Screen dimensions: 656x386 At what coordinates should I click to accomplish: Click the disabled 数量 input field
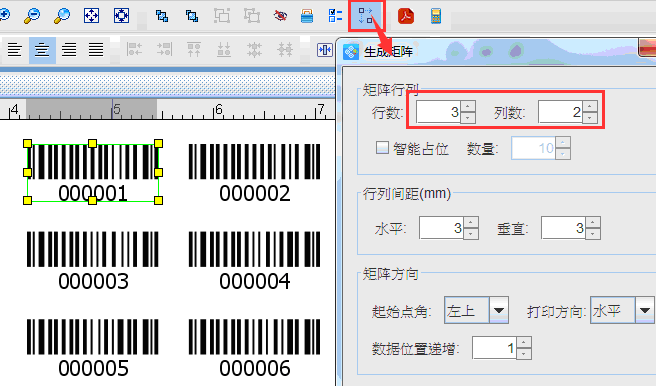pos(533,148)
